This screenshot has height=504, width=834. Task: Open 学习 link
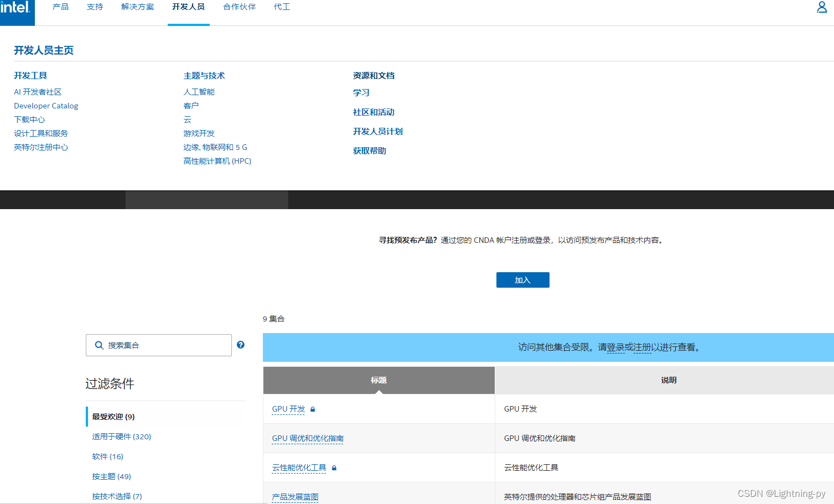click(361, 92)
